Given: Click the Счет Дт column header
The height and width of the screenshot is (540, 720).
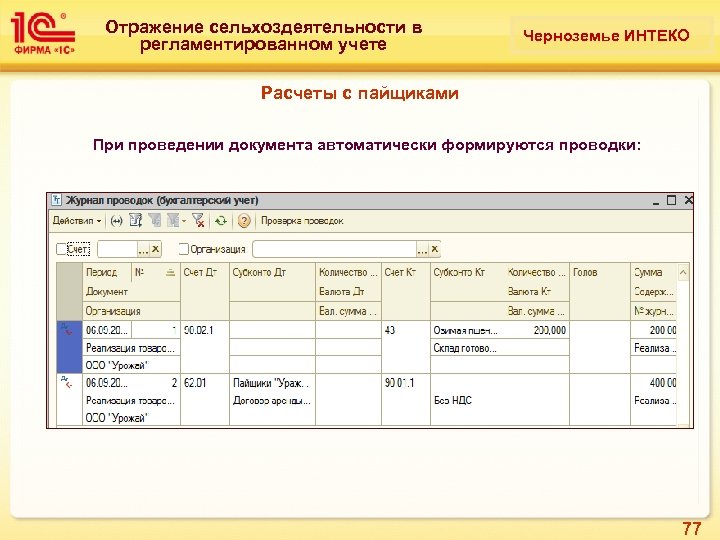Looking at the screenshot, I should coord(205,272).
